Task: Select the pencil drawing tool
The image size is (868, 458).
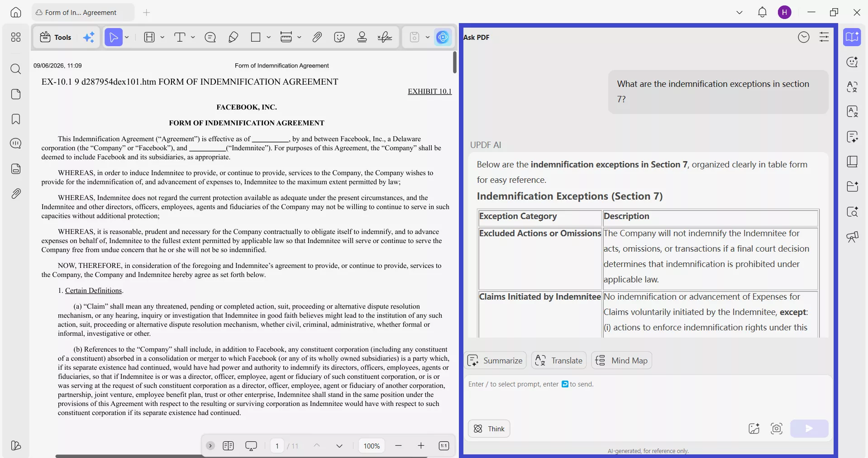Action: coord(234,37)
